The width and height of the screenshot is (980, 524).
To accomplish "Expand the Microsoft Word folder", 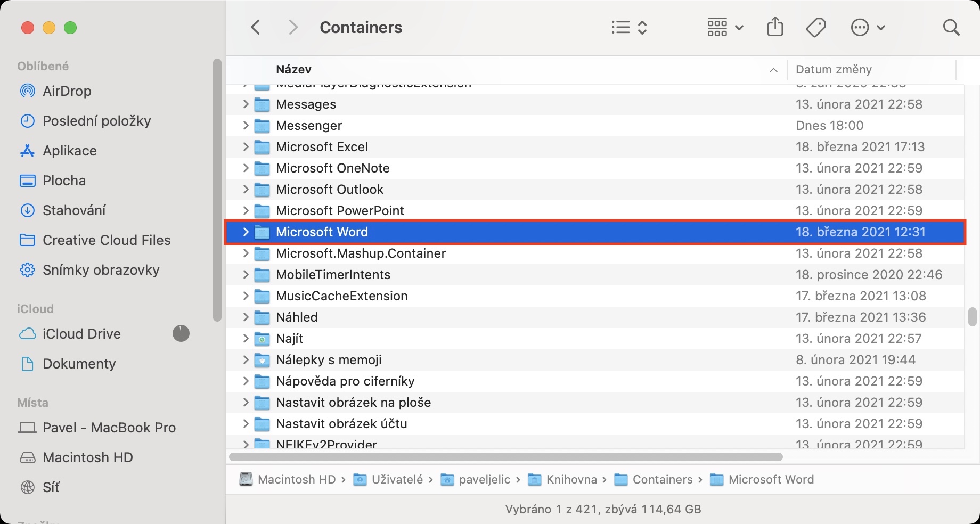I will (x=246, y=232).
